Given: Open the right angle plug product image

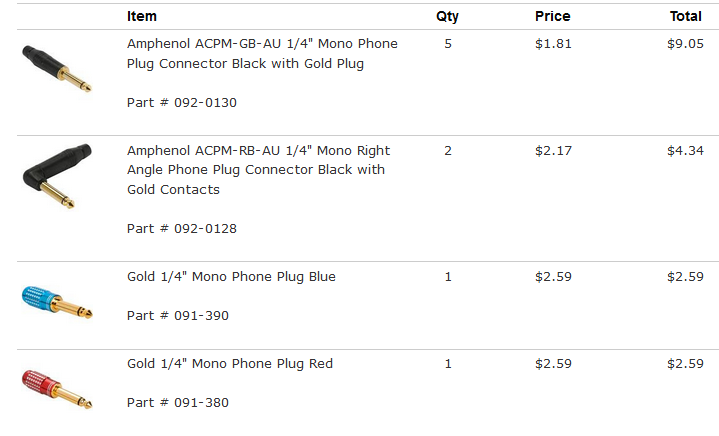Looking at the screenshot, I should pyautogui.click(x=57, y=176).
